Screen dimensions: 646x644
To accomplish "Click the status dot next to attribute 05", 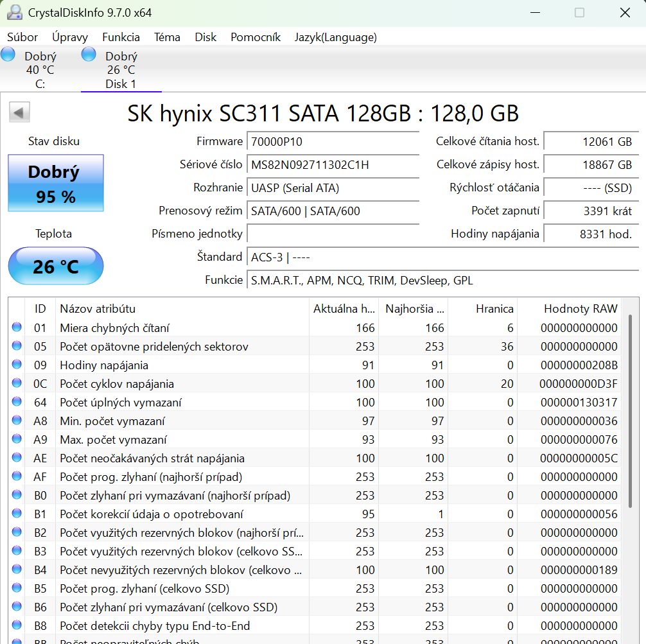I will click(x=16, y=346).
